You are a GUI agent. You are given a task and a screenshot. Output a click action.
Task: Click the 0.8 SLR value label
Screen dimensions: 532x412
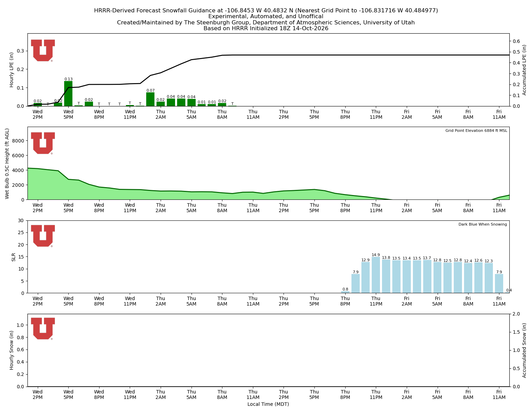(345, 289)
